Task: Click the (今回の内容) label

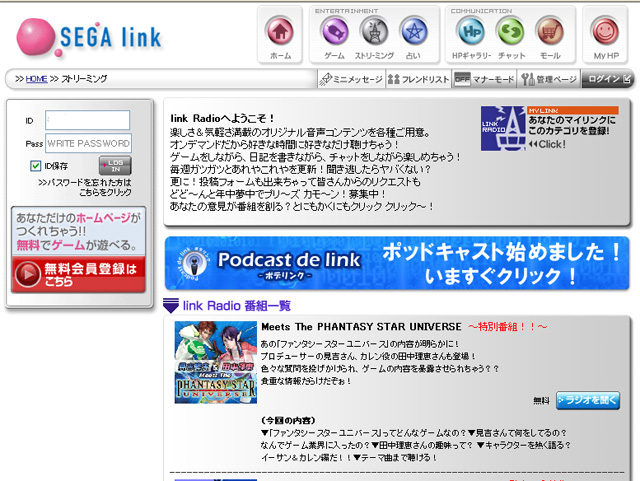Action: click(x=288, y=420)
